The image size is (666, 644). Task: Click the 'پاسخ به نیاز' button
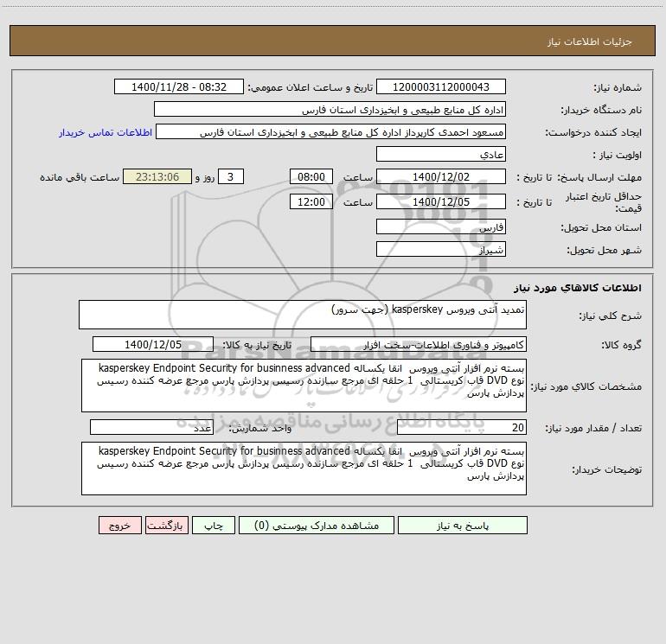point(463,525)
